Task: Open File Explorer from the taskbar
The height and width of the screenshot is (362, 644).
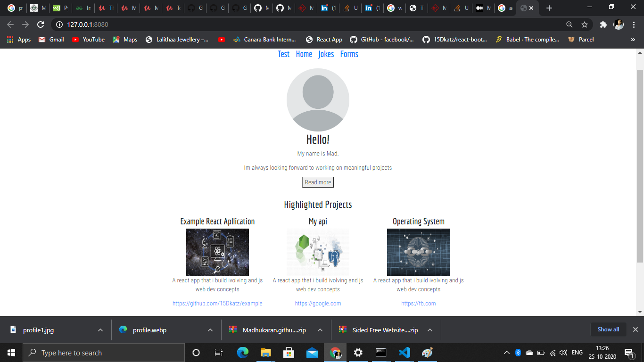Action: [x=265, y=353]
